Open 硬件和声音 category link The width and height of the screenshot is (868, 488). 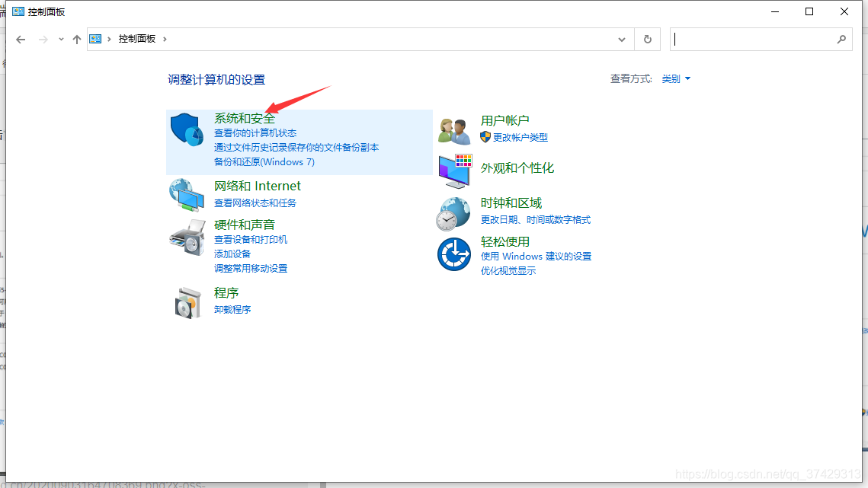(x=245, y=225)
